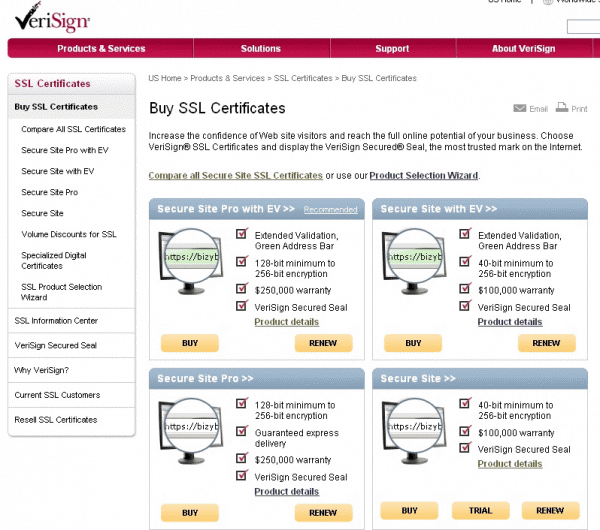Toggle $100,000 warranty checkbox in Secure Site with EV
This screenshot has height=530, width=600.
(x=465, y=289)
